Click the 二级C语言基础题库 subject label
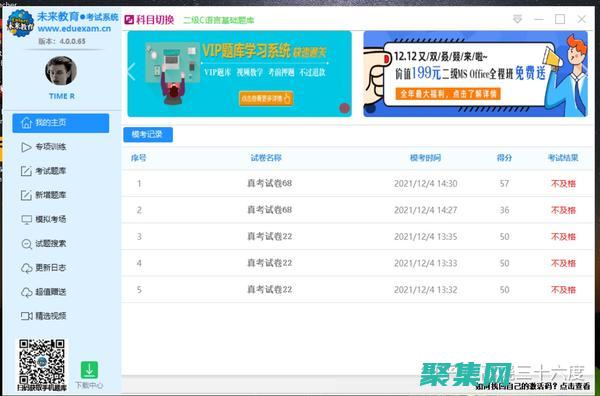 pyautogui.click(x=218, y=20)
